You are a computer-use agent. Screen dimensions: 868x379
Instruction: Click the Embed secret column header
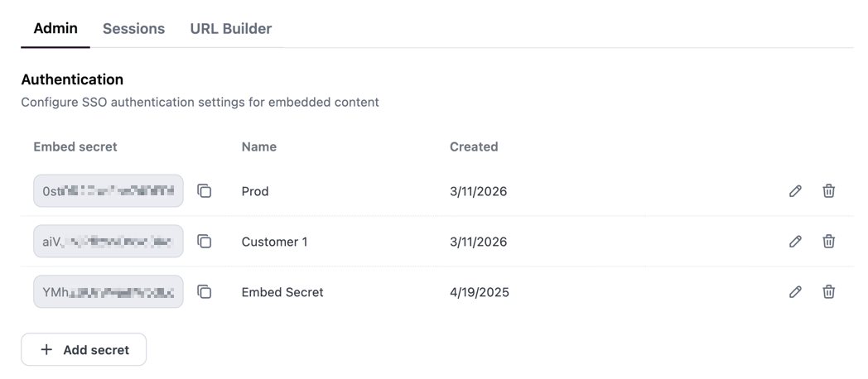point(75,146)
